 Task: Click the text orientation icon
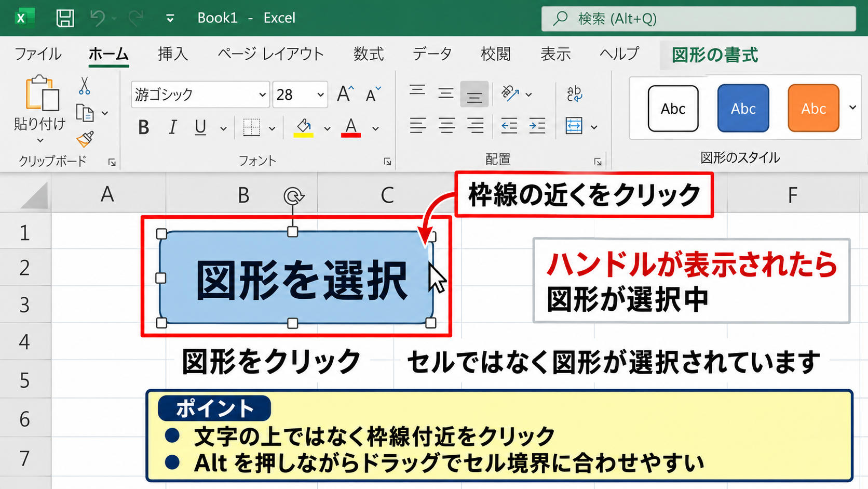pos(510,94)
